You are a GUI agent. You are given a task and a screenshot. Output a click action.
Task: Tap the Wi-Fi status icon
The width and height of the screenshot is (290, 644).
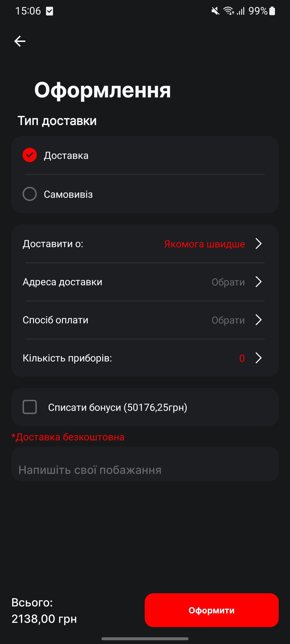click(x=229, y=11)
